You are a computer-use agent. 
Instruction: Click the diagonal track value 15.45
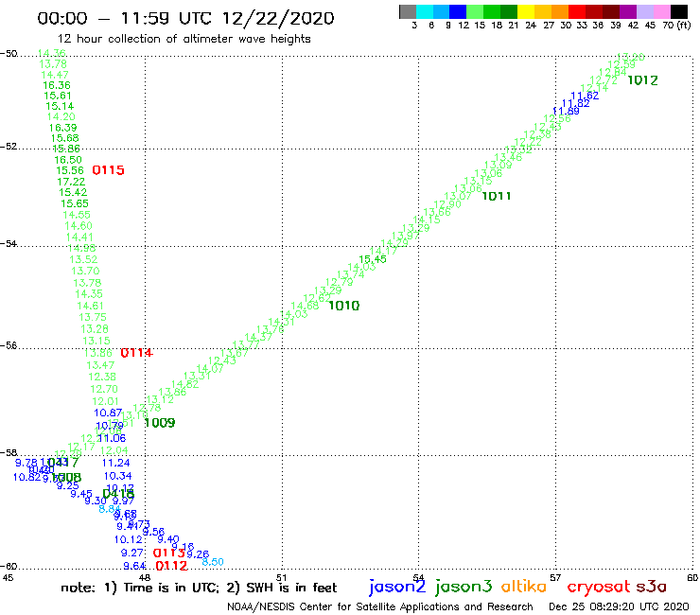pyautogui.click(x=373, y=259)
